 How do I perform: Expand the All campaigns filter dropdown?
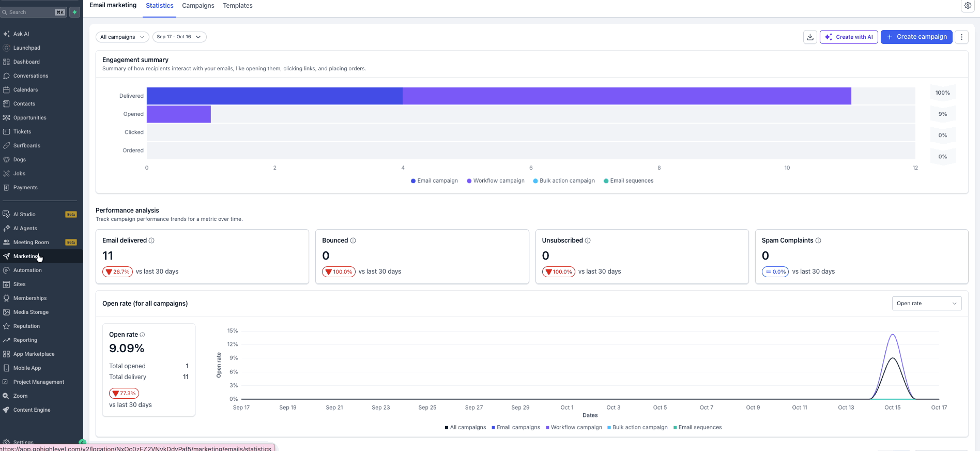[x=122, y=37]
